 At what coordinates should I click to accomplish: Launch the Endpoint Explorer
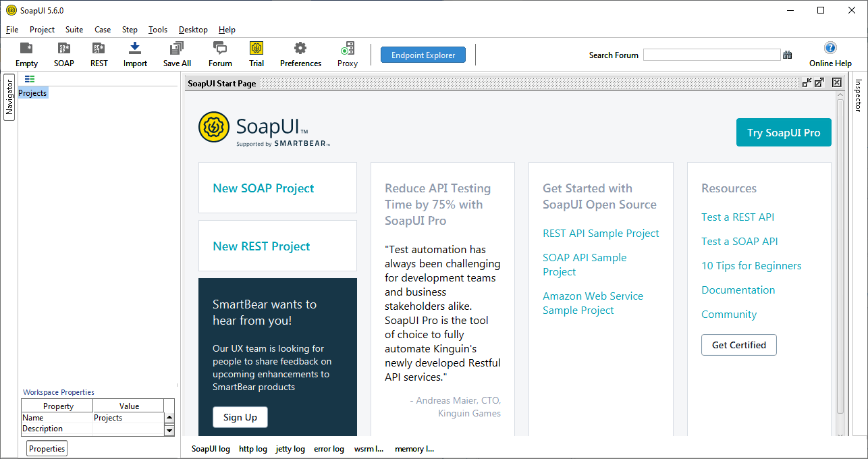click(423, 55)
